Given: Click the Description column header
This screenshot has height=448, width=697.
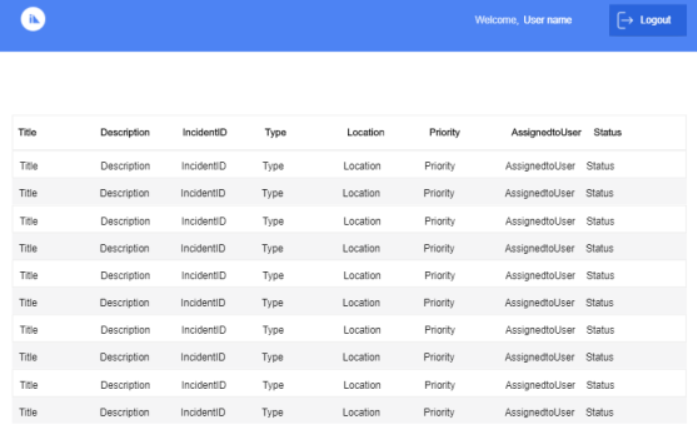Looking at the screenshot, I should pos(125,132).
